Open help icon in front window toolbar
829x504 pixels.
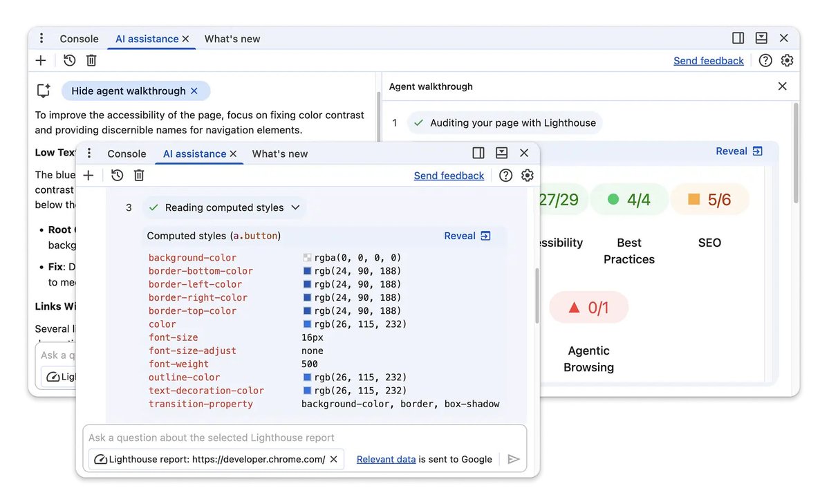coord(505,175)
